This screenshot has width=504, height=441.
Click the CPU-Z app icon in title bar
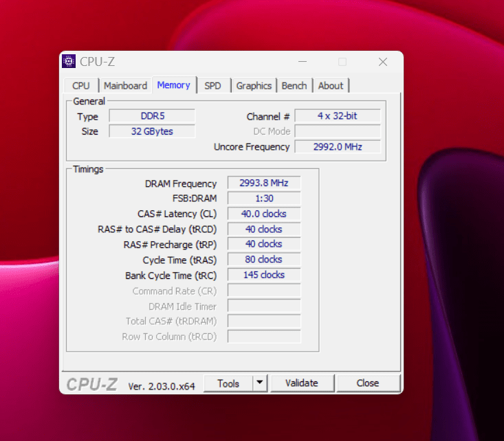coord(69,61)
